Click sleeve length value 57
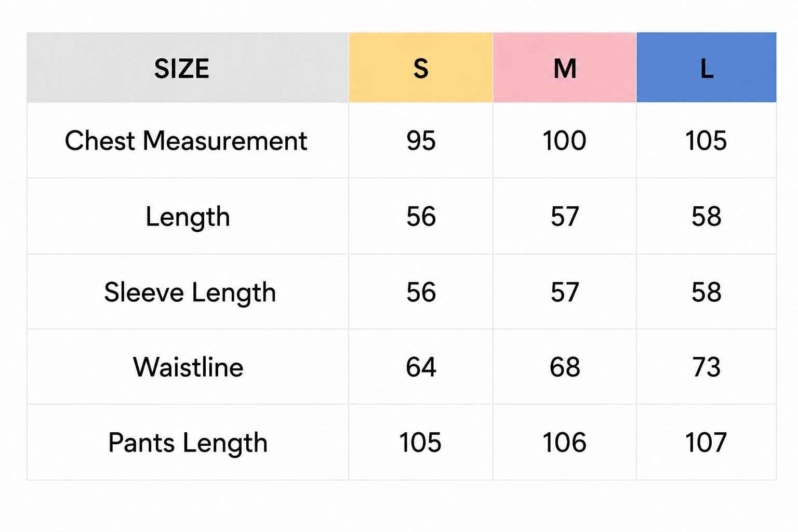The width and height of the screenshot is (798, 532). [x=565, y=292]
